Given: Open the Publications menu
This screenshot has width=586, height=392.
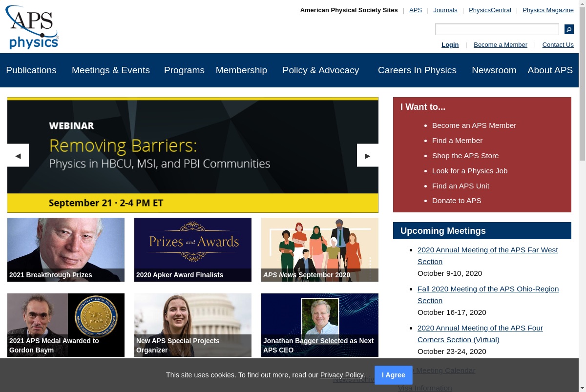Looking at the screenshot, I should [x=31, y=70].
